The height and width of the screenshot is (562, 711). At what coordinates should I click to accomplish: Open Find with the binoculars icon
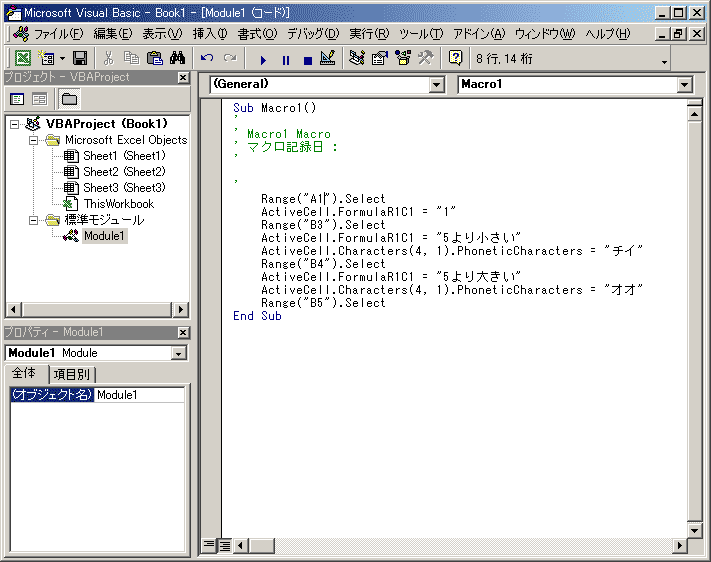pyautogui.click(x=177, y=58)
